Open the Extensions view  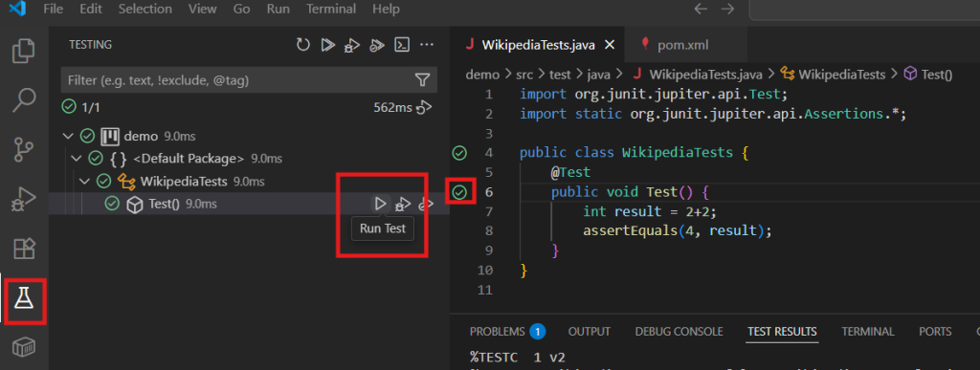tap(24, 249)
